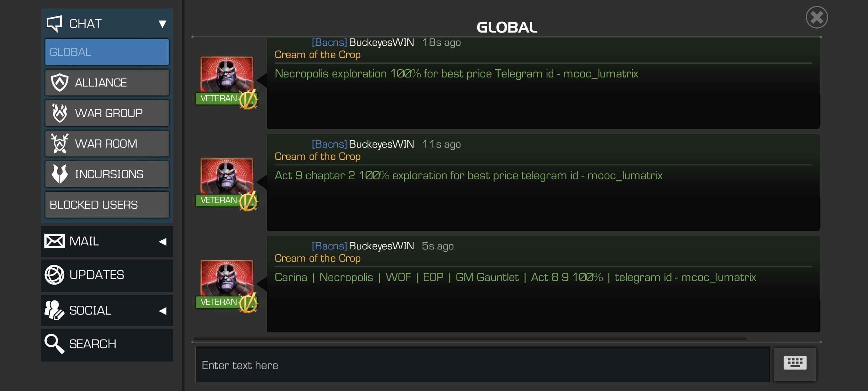868x391 pixels.
Task: Open the Mail envelope icon
Action: click(x=54, y=241)
